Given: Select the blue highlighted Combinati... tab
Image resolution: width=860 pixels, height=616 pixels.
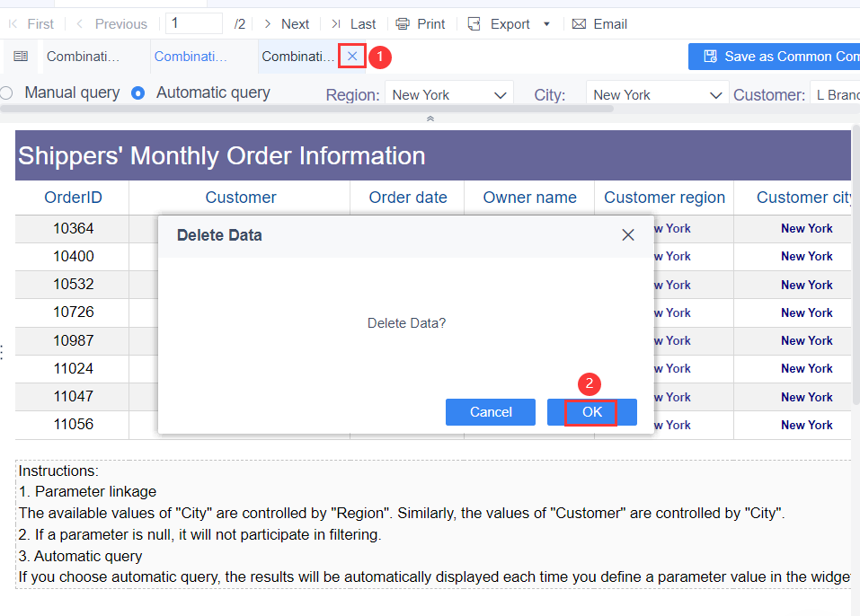Looking at the screenshot, I should [x=191, y=57].
